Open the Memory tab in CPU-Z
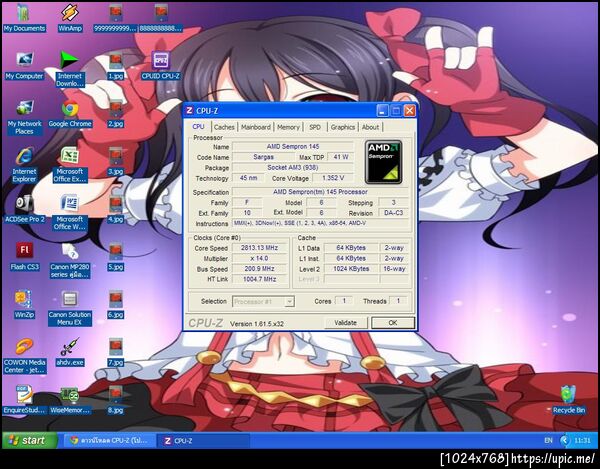 [x=288, y=127]
